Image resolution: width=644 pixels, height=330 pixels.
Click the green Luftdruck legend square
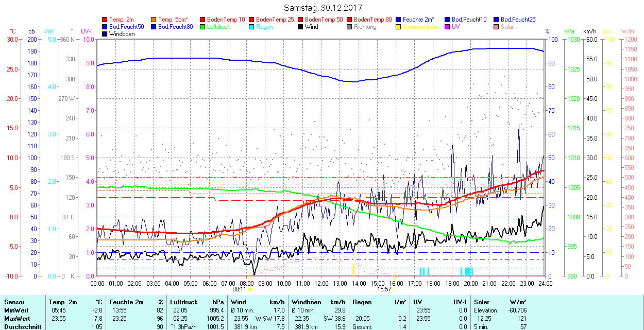(x=203, y=27)
